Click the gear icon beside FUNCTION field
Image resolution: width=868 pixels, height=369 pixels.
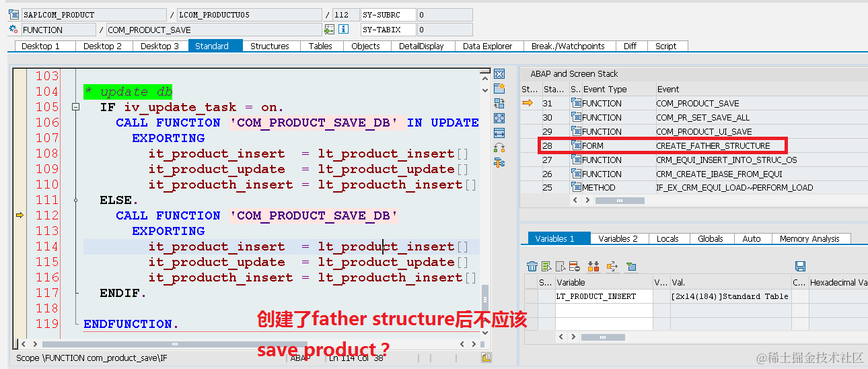point(13,30)
